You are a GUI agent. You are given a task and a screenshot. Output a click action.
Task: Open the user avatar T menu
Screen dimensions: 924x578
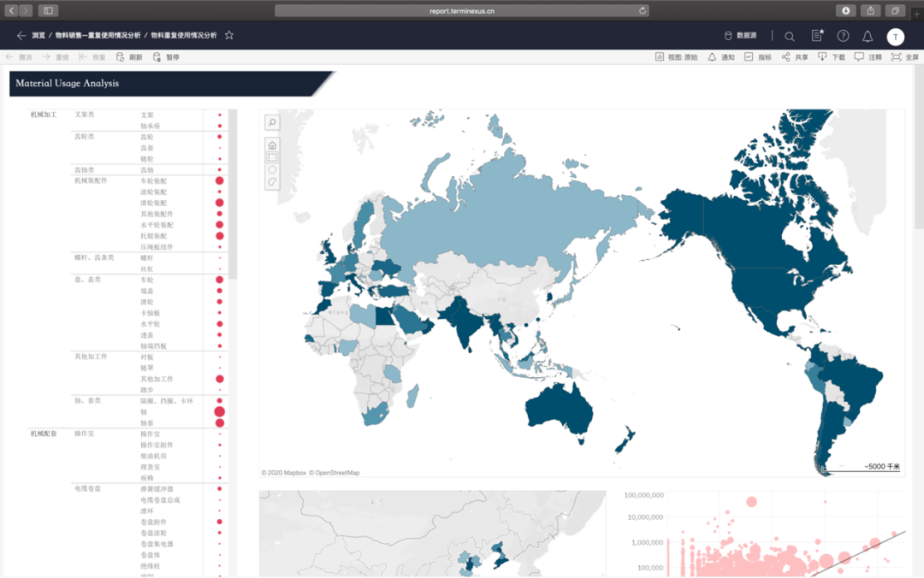(x=895, y=36)
